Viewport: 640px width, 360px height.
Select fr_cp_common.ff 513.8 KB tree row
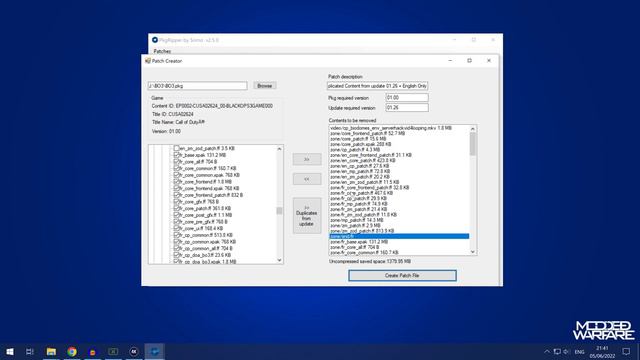[x=206, y=235]
